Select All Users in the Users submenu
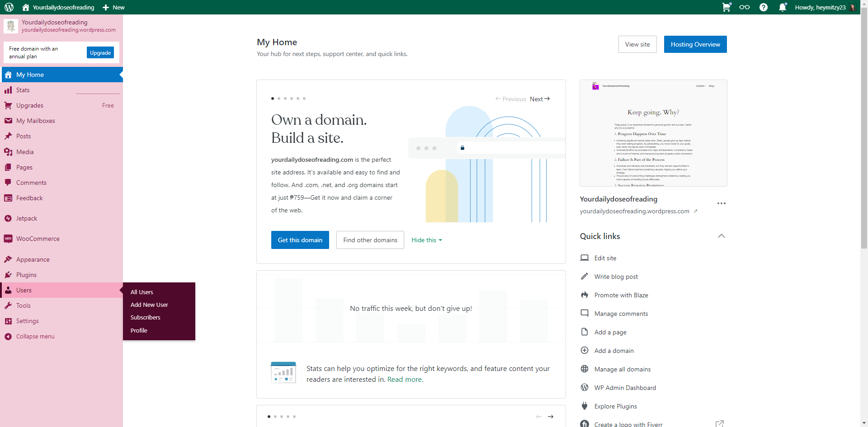Viewport: 868px width, 427px height. [142, 292]
